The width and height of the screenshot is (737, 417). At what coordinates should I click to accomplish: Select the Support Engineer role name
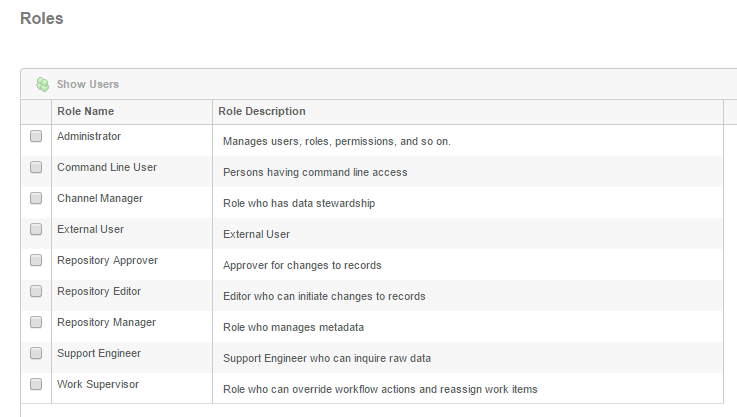pyautogui.click(x=99, y=354)
